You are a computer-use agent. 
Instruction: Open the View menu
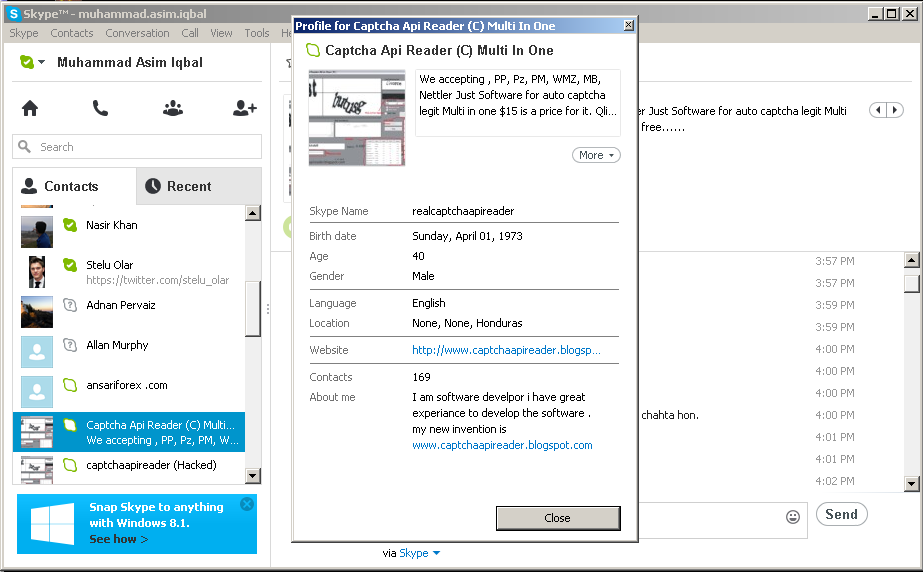coord(221,33)
